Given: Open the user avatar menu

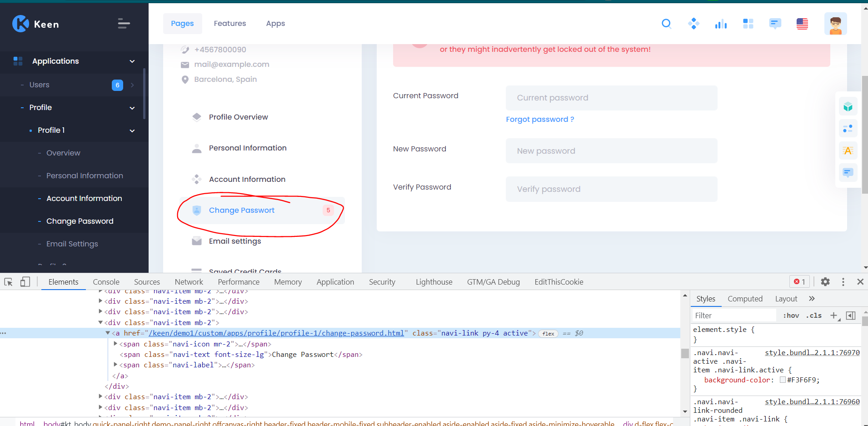Looking at the screenshot, I should coord(835,24).
